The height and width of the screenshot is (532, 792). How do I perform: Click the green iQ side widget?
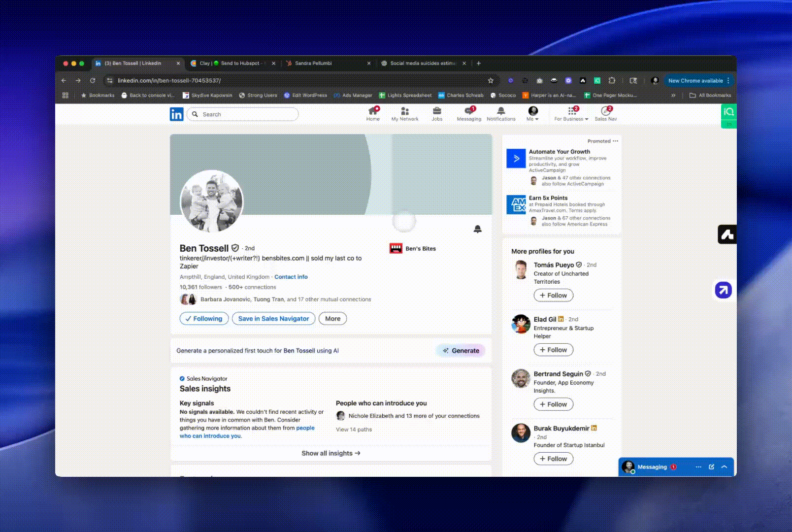(728, 112)
